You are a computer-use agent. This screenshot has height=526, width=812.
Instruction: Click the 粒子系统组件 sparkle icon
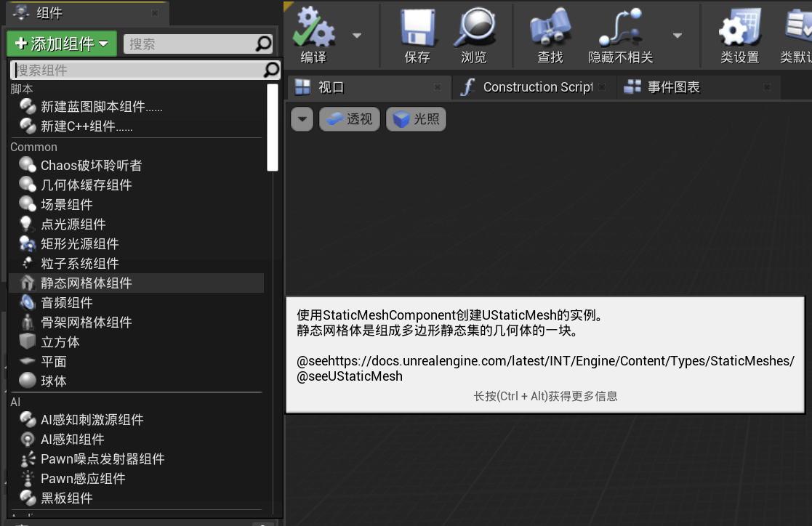click(x=27, y=263)
